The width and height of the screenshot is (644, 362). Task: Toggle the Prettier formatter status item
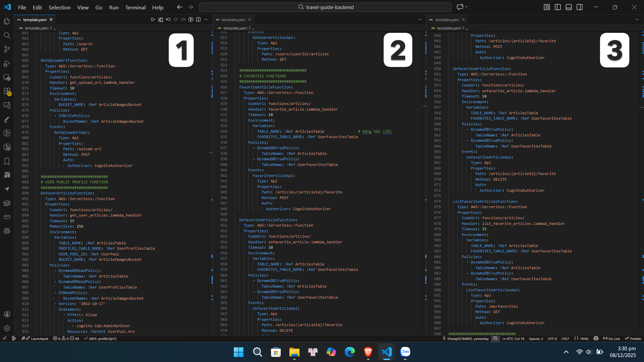coord(633,339)
